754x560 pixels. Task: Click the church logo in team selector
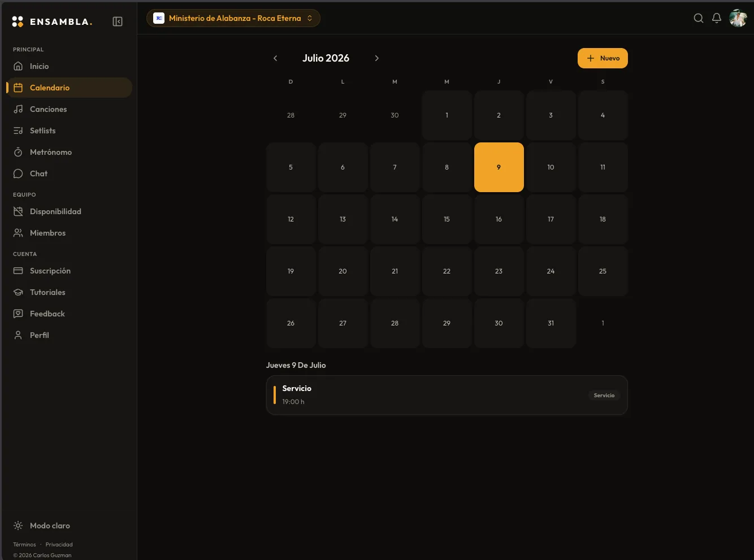coord(159,18)
